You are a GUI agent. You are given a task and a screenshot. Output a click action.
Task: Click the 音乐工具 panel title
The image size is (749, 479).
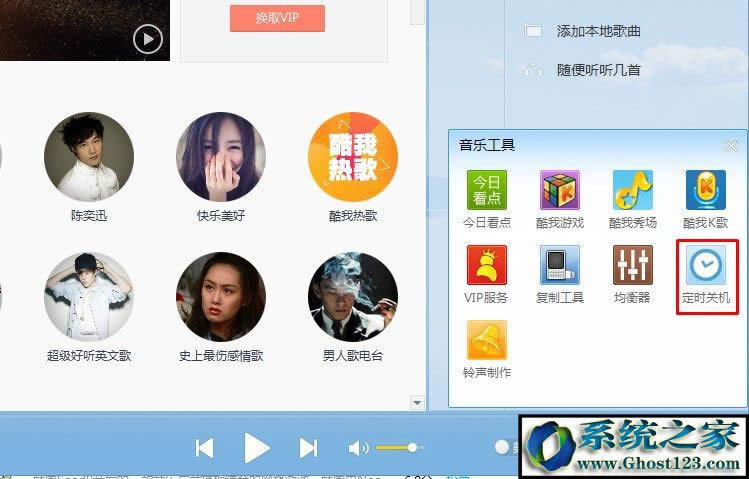point(487,145)
